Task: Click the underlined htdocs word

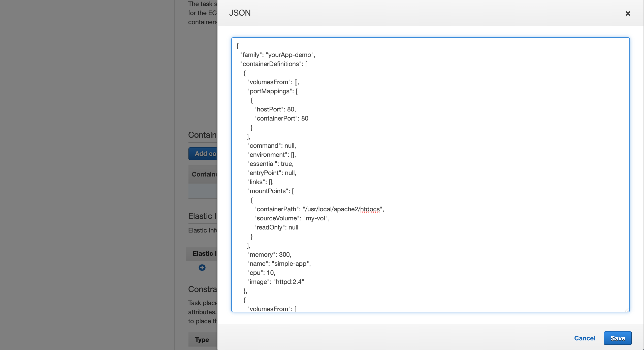Action: coord(370,209)
